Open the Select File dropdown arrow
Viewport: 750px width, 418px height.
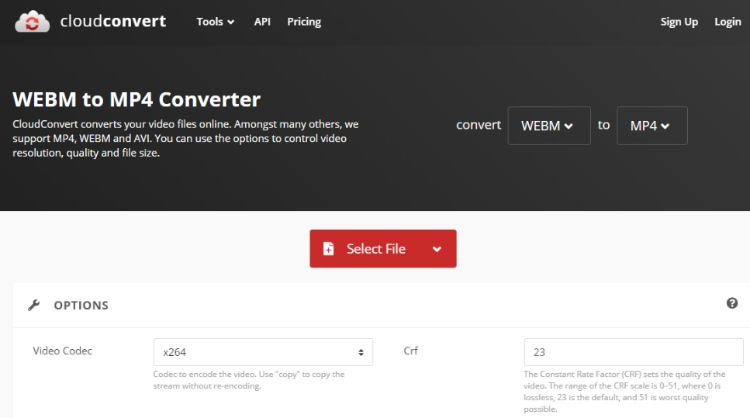(x=437, y=249)
